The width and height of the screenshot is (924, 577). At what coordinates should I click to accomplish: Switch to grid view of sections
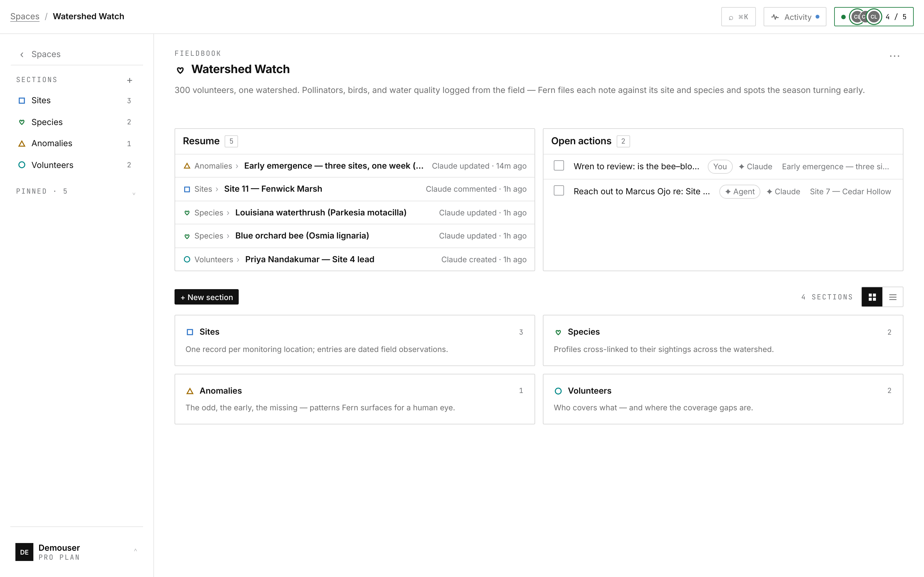pos(872,297)
